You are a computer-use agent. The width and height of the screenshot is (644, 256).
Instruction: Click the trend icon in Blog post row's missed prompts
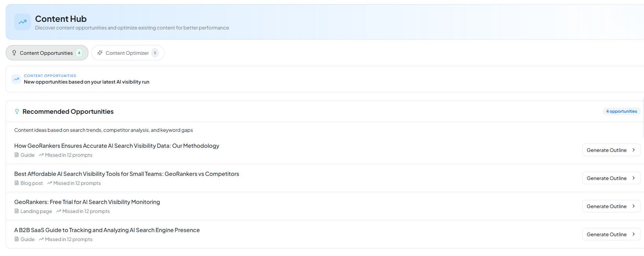point(50,183)
